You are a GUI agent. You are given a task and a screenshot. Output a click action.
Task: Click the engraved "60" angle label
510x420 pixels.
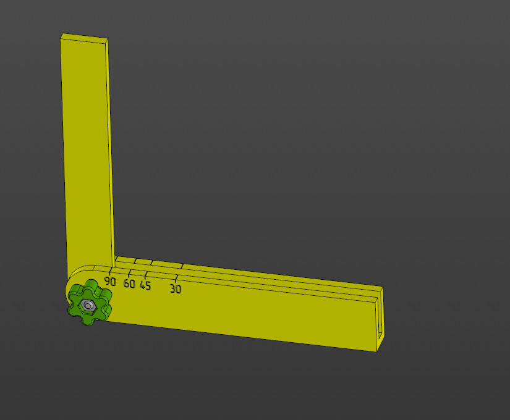[129, 283]
